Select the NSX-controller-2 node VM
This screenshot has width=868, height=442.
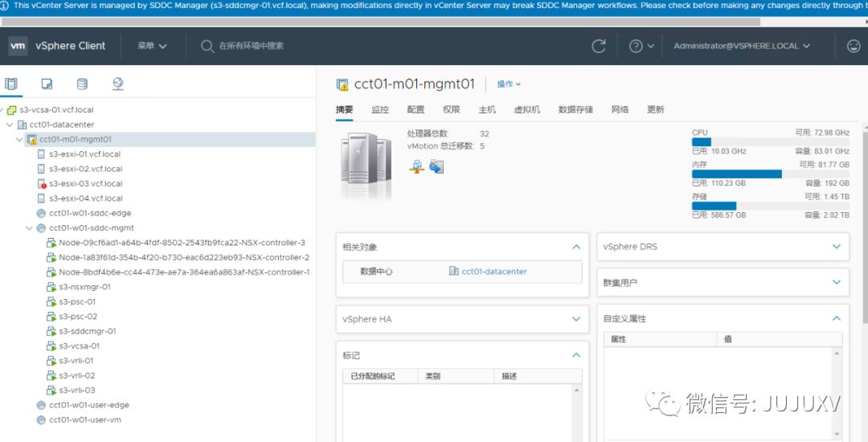tap(184, 257)
